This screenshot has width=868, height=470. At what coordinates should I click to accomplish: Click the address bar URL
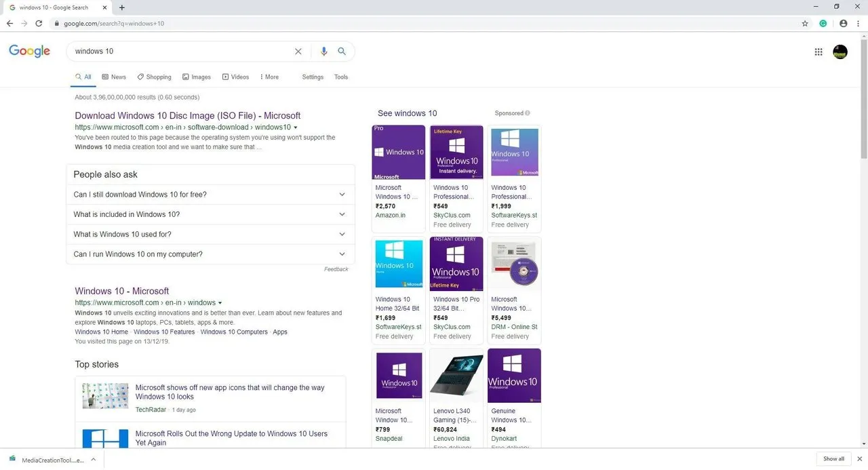click(x=114, y=23)
